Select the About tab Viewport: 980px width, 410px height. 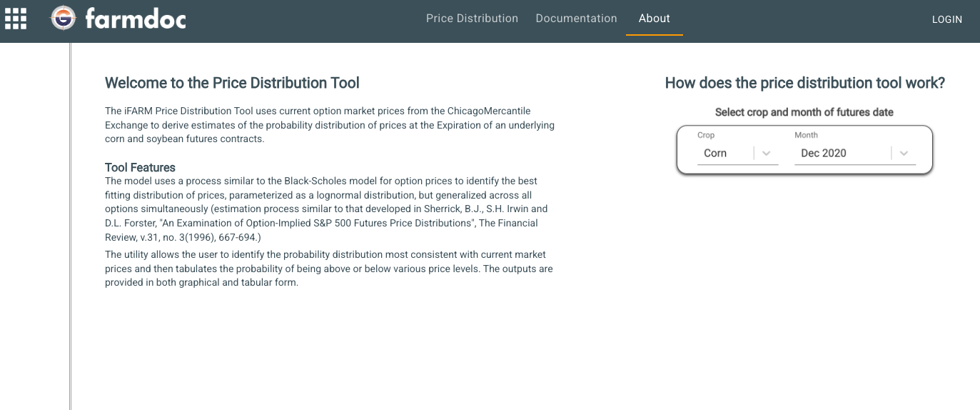click(654, 19)
